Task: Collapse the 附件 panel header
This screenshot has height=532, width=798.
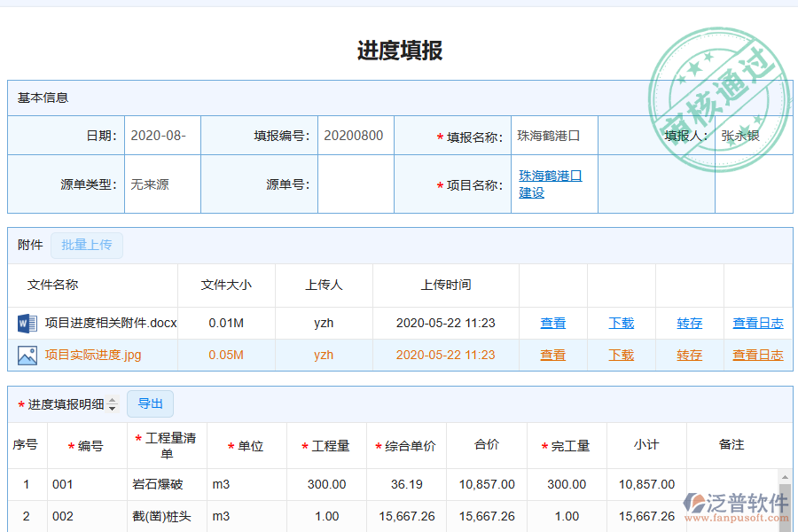Action: pos(27,246)
